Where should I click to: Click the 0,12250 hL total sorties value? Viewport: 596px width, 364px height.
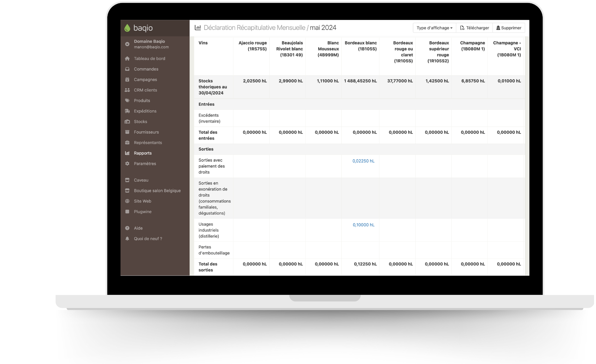click(x=365, y=264)
